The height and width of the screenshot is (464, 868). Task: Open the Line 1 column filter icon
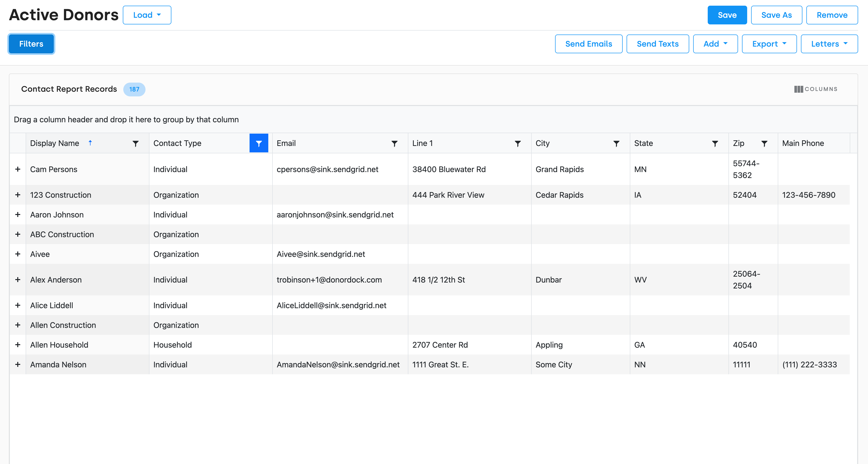518,143
